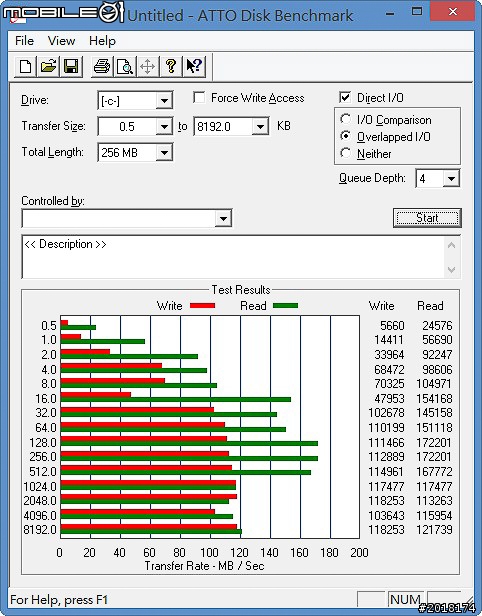The height and width of the screenshot is (616, 482).
Task: Click the description scrollbar up arrow
Action: [451, 246]
